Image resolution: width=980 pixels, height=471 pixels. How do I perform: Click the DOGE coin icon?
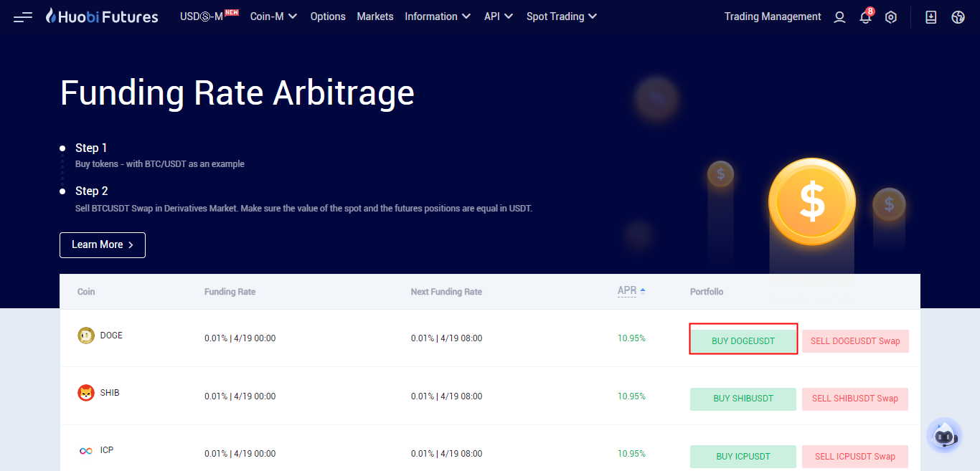(x=86, y=336)
